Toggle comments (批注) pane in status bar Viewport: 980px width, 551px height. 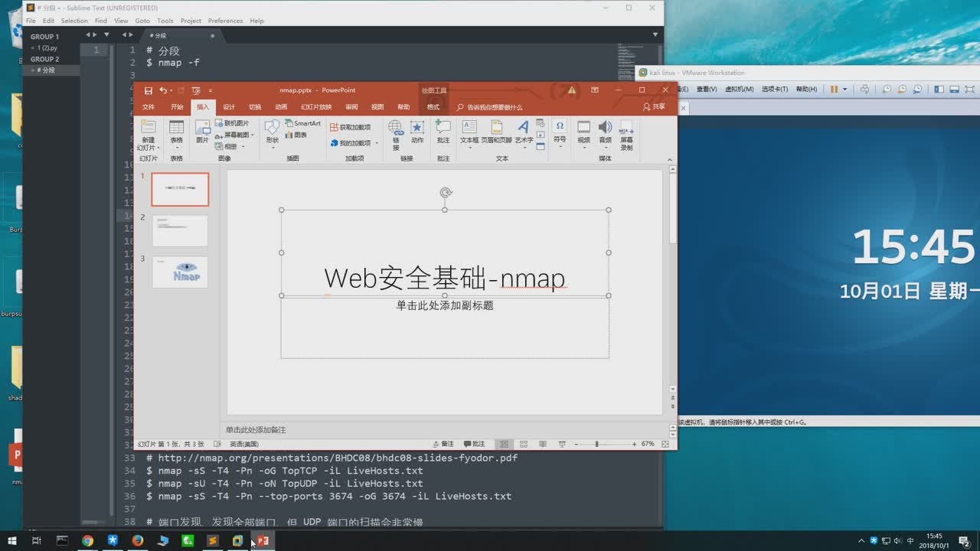(x=475, y=444)
